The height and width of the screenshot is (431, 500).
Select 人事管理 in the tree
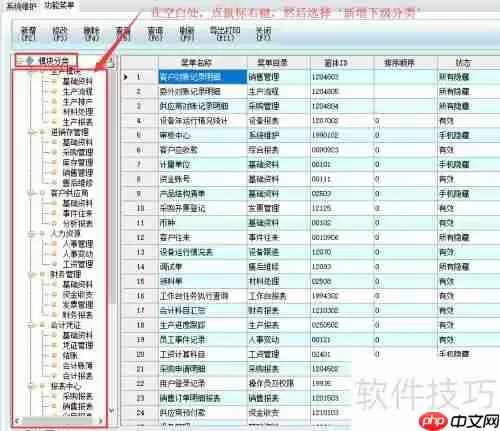pos(78,244)
